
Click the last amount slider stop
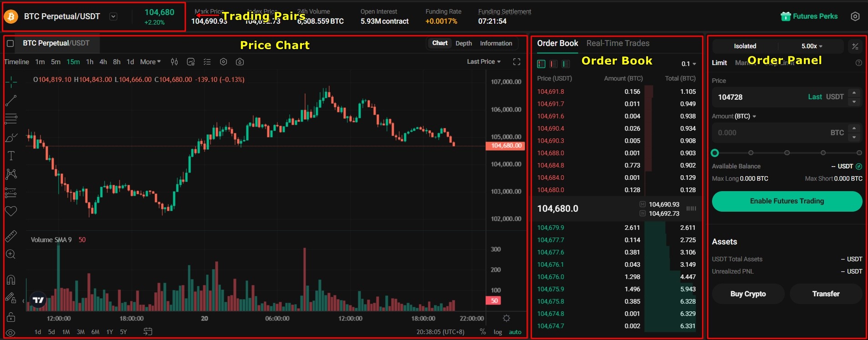pyautogui.click(x=859, y=153)
